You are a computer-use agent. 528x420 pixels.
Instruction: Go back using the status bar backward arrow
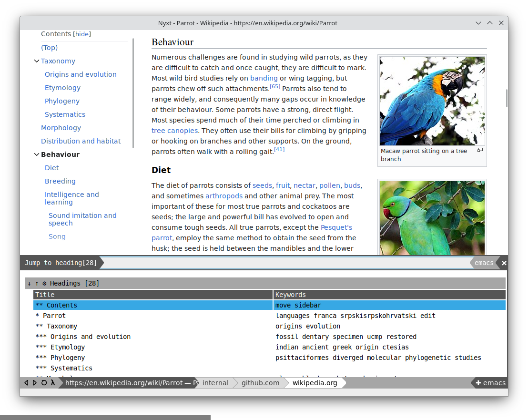[26, 383]
